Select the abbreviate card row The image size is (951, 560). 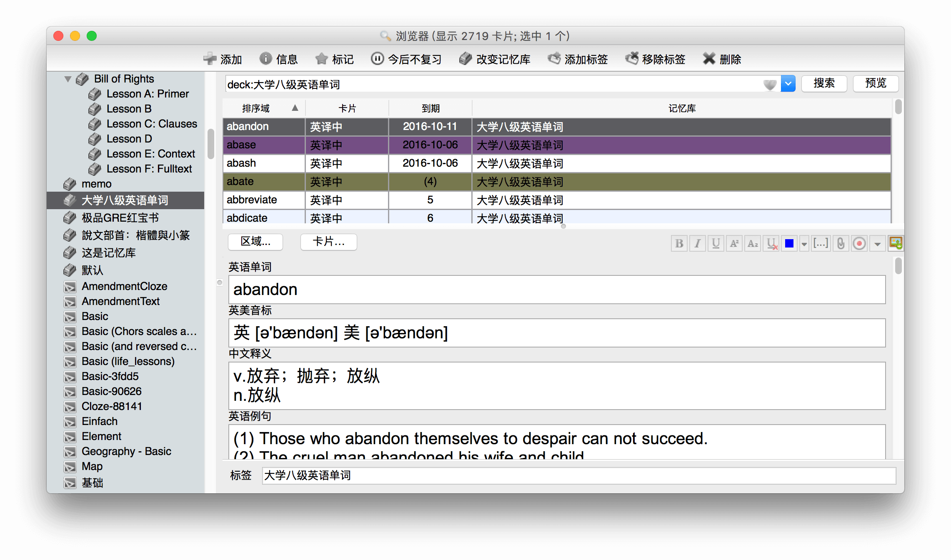pyautogui.click(x=557, y=200)
